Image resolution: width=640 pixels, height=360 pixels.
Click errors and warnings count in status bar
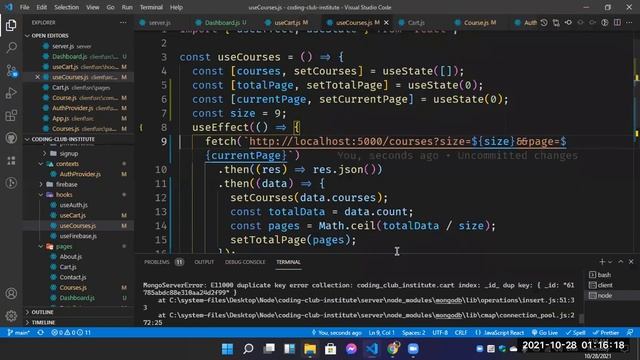pyautogui.click(x=71, y=333)
